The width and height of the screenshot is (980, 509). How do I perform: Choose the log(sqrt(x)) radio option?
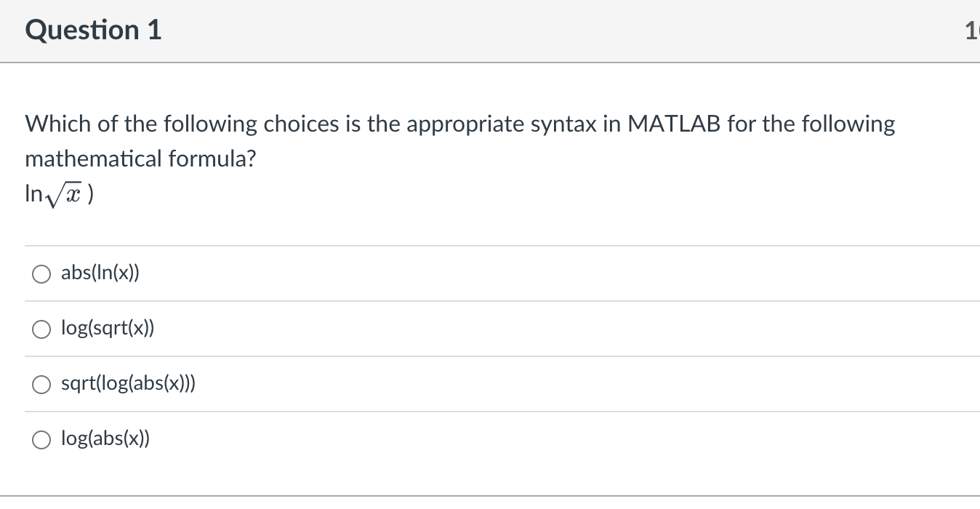[41, 329]
